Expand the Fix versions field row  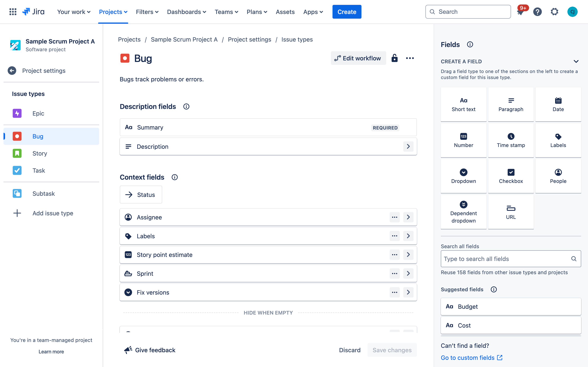coord(408,292)
